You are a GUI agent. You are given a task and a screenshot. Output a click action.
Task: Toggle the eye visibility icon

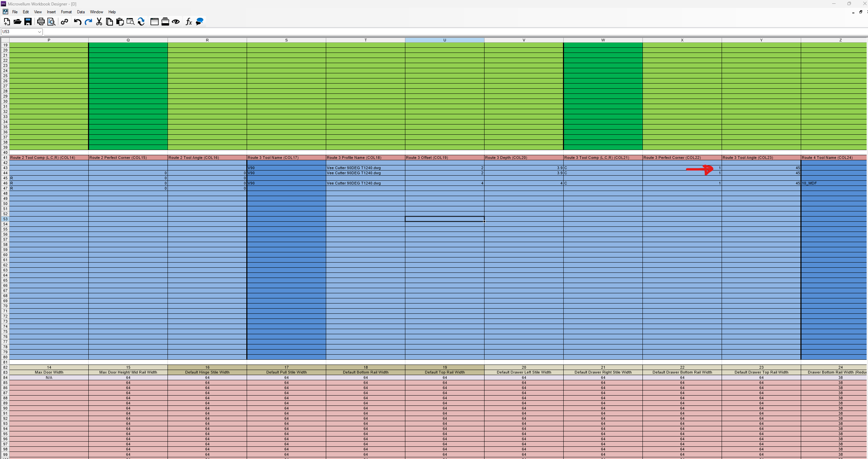tap(176, 22)
